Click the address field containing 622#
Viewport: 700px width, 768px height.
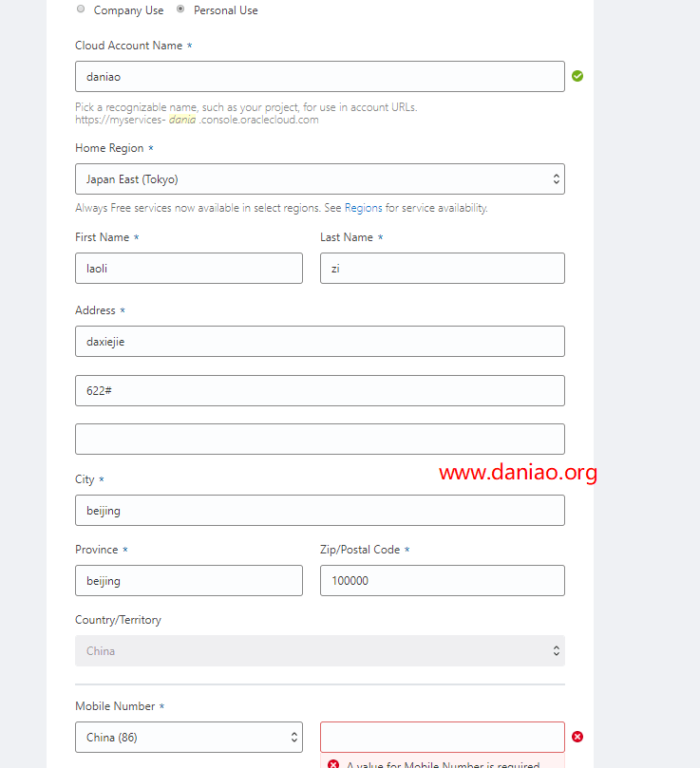pos(320,390)
